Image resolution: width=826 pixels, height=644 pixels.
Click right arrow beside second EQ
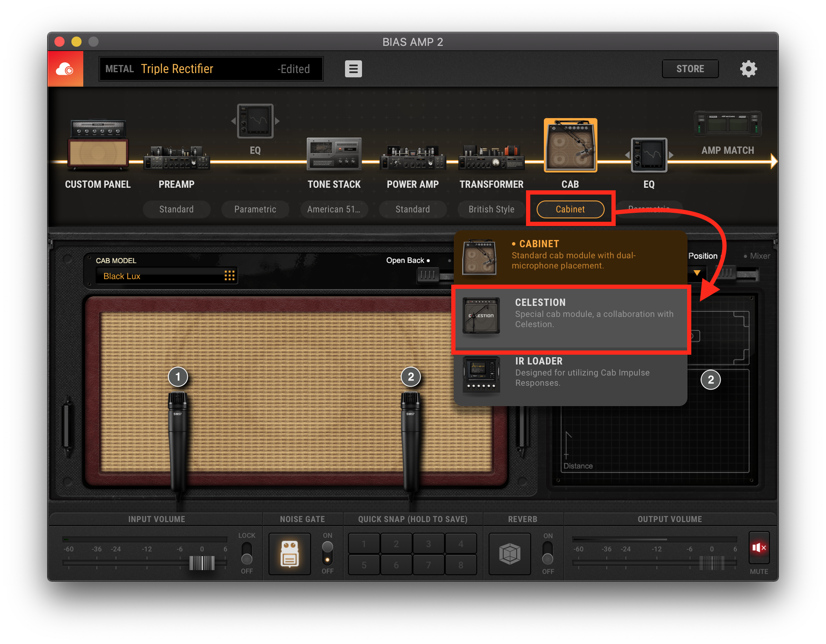tap(671, 155)
